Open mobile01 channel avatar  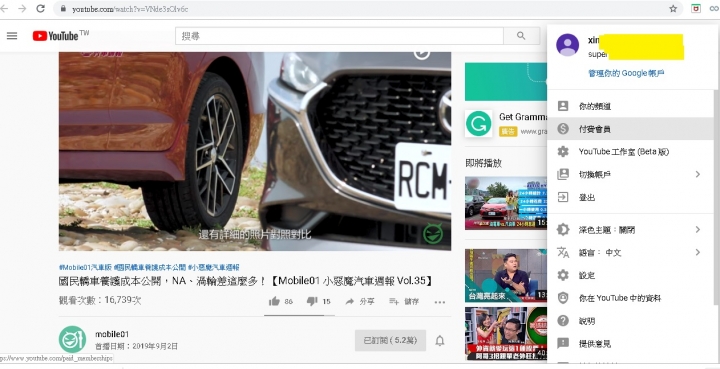72,340
